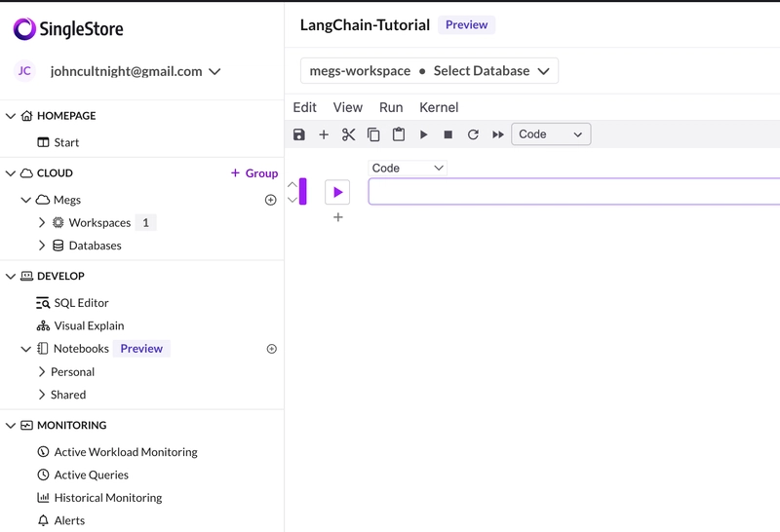
Task: Add a workspace with Megs plus circle icon
Action: (271, 200)
